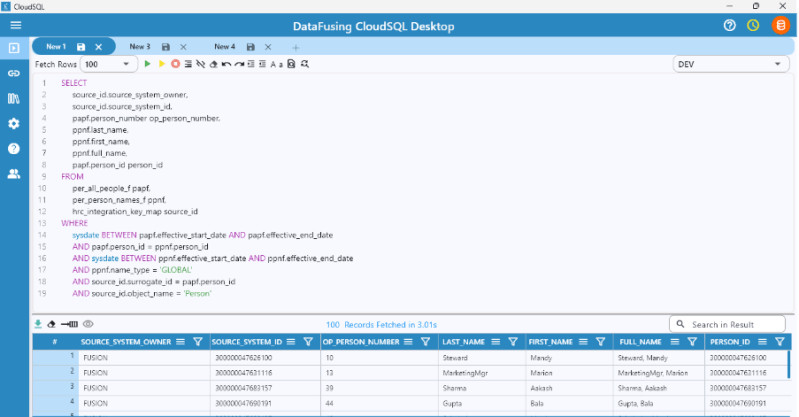The height and width of the screenshot is (417, 799).
Task: Click the 'Sharma' last name cell
Action: tap(482, 388)
